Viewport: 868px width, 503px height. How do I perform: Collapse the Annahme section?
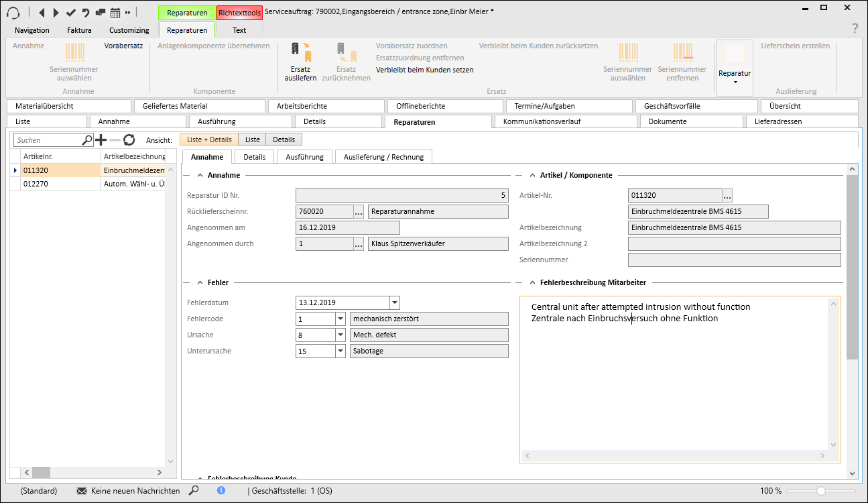pyautogui.click(x=200, y=175)
